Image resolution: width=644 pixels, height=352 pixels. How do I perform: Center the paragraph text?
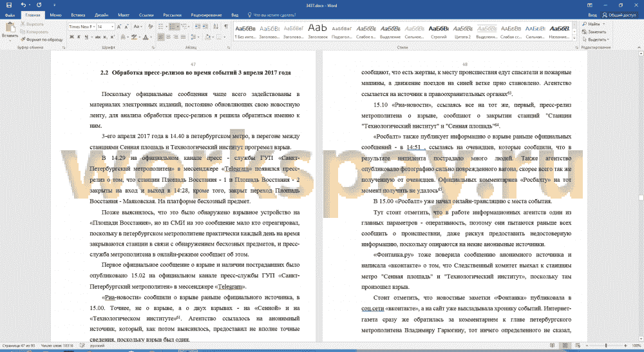pyautogui.click(x=168, y=37)
